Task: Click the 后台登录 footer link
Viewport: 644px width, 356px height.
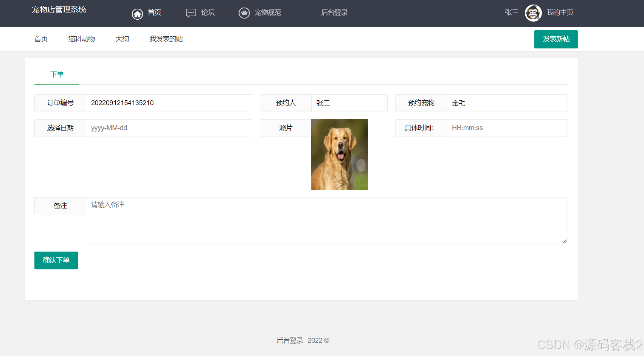Action: tap(290, 340)
